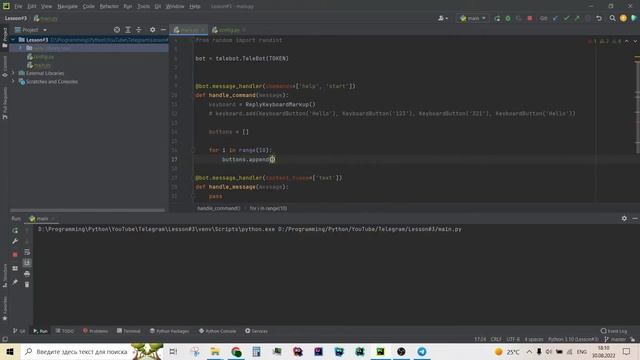Toggle pin tab in Run panel
Screen dimensions: 640x360
coord(15,282)
